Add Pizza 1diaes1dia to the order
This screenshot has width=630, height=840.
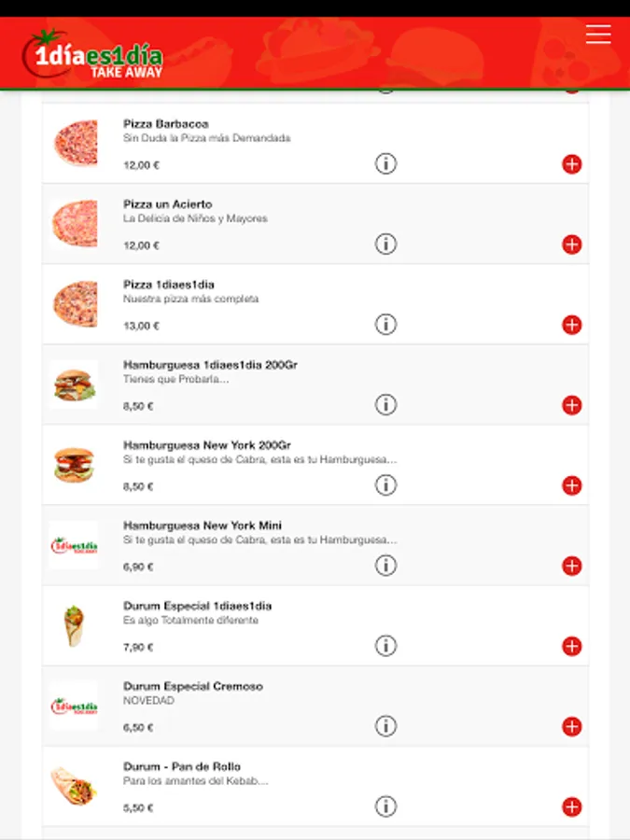(572, 325)
